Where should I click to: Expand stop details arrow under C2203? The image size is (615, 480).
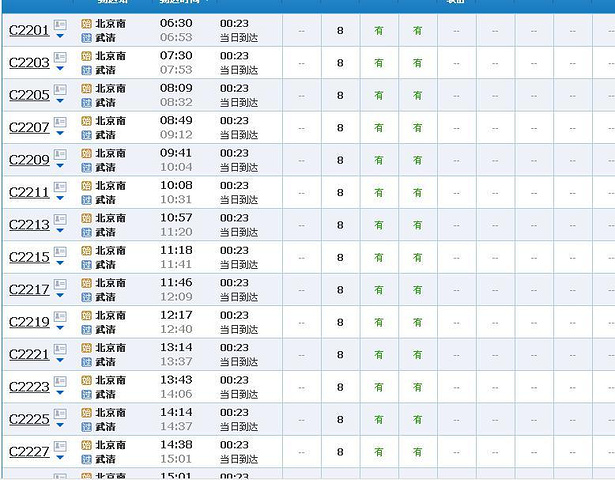(60, 69)
